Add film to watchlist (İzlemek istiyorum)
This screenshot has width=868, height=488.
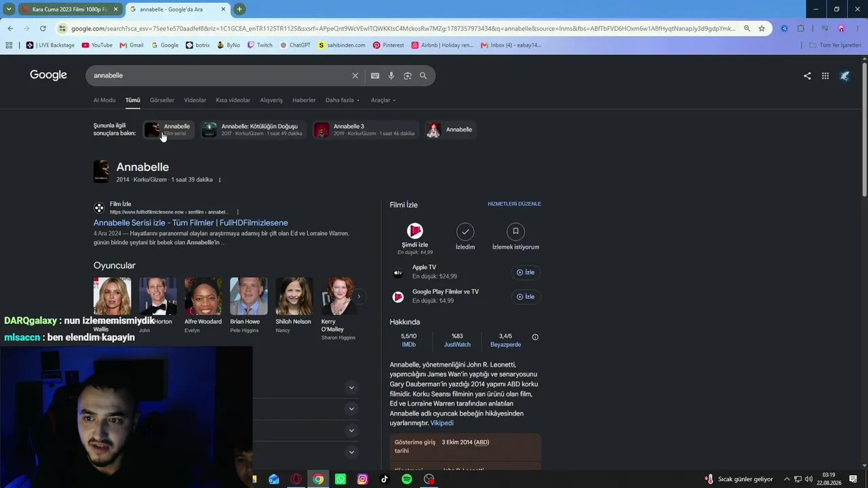(515, 232)
